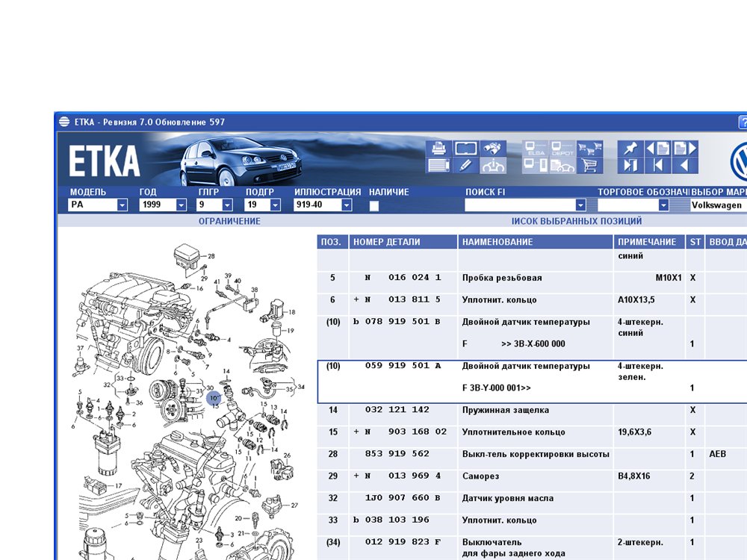The image size is (747, 560).
Task: Click the note B4,8X16
Action: pos(633,476)
